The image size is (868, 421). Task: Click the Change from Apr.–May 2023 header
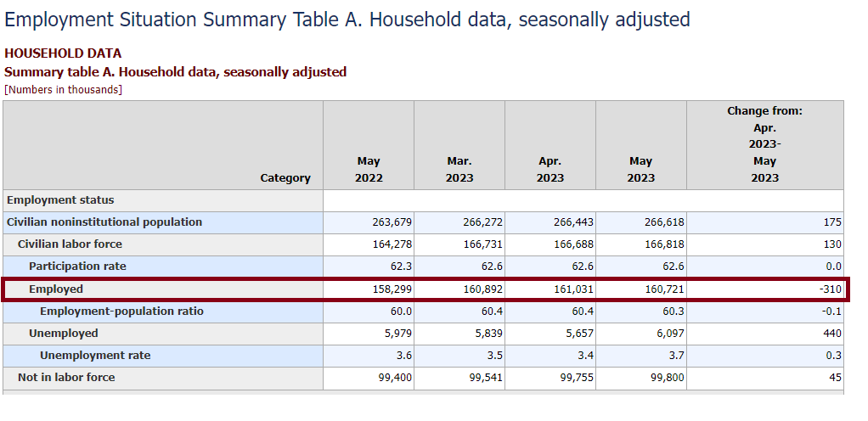pyautogui.click(x=764, y=144)
